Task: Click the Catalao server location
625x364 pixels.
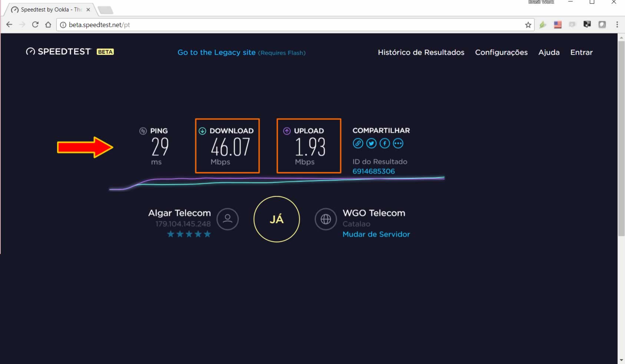Action: (x=356, y=224)
